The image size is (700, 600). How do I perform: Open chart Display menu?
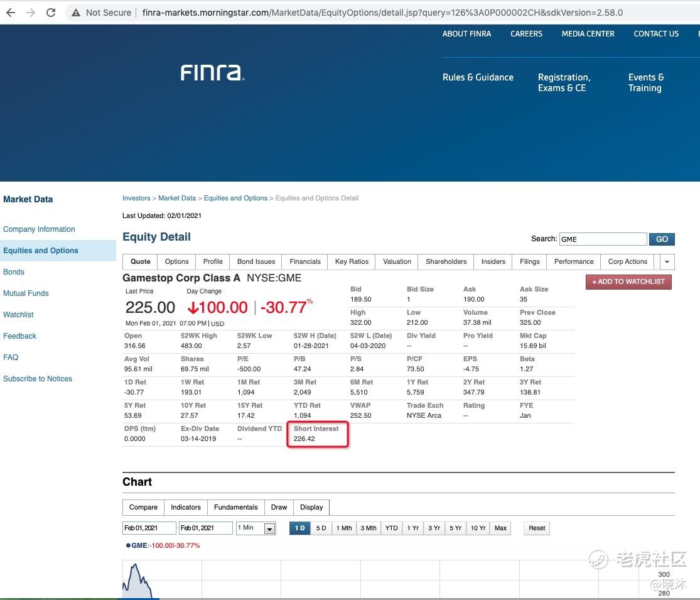[x=311, y=508]
